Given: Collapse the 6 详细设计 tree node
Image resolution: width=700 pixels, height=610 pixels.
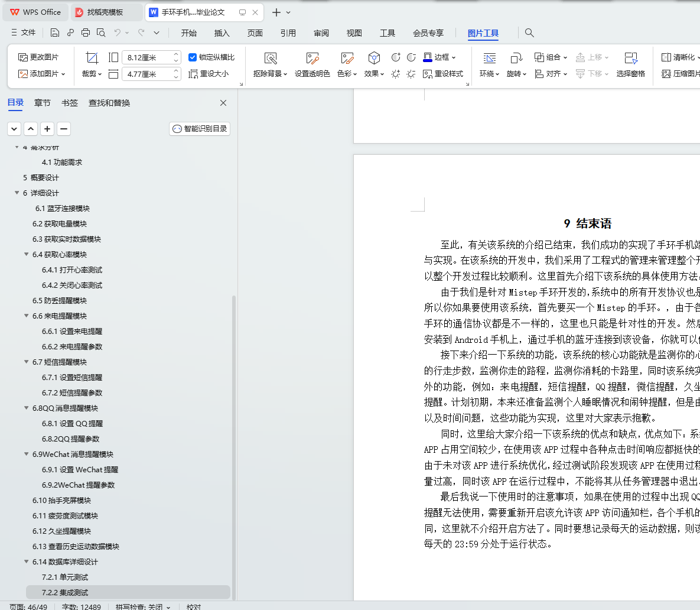Looking at the screenshot, I should pyautogui.click(x=17, y=193).
